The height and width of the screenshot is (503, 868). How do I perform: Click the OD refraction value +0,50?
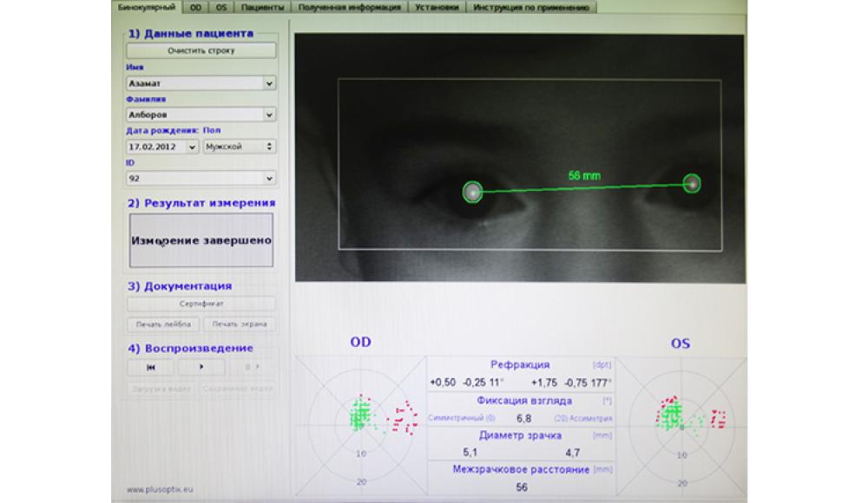pyautogui.click(x=443, y=382)
